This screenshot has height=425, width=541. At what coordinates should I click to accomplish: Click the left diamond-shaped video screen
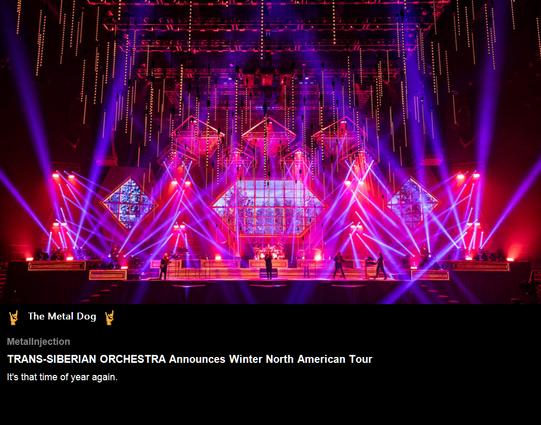pyautogui.click(x=129, y=204)
